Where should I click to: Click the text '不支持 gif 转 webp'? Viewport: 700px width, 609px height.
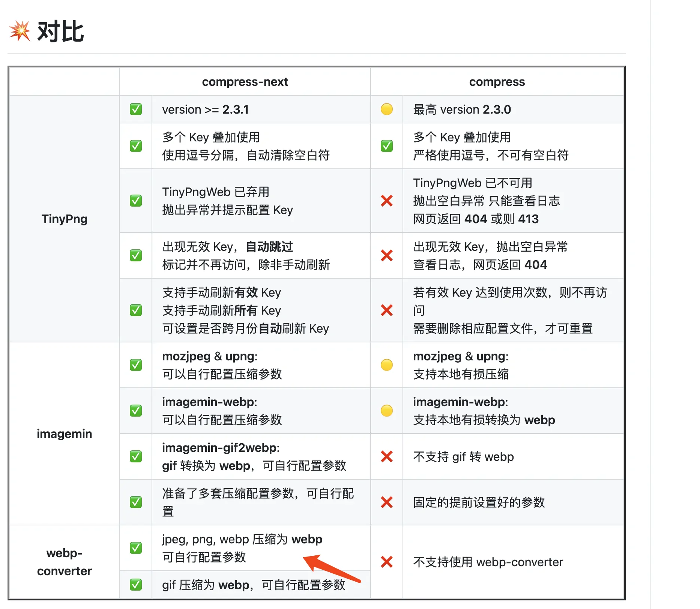[x=463, y=457]
